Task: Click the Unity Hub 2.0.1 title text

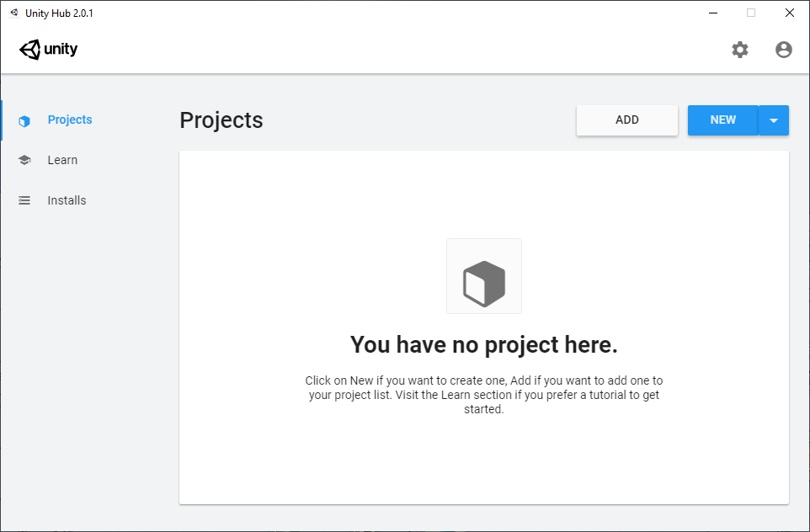Action: click(x=60, y=13)
